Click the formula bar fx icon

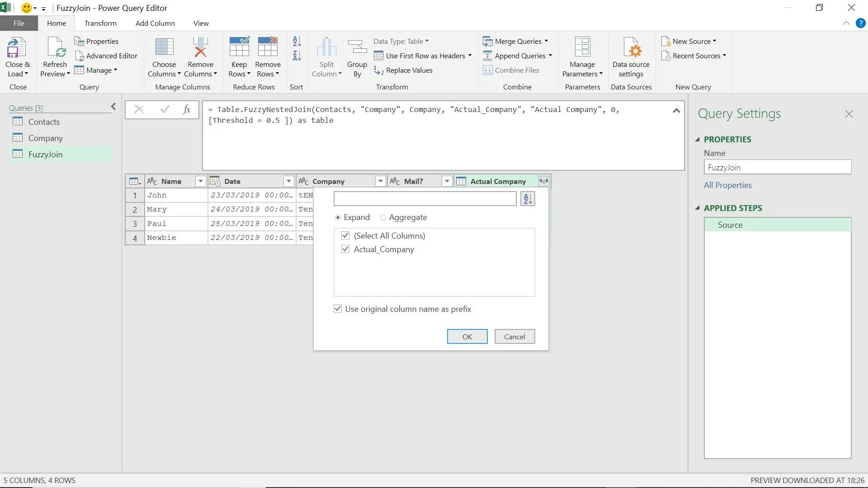[187, 109]
